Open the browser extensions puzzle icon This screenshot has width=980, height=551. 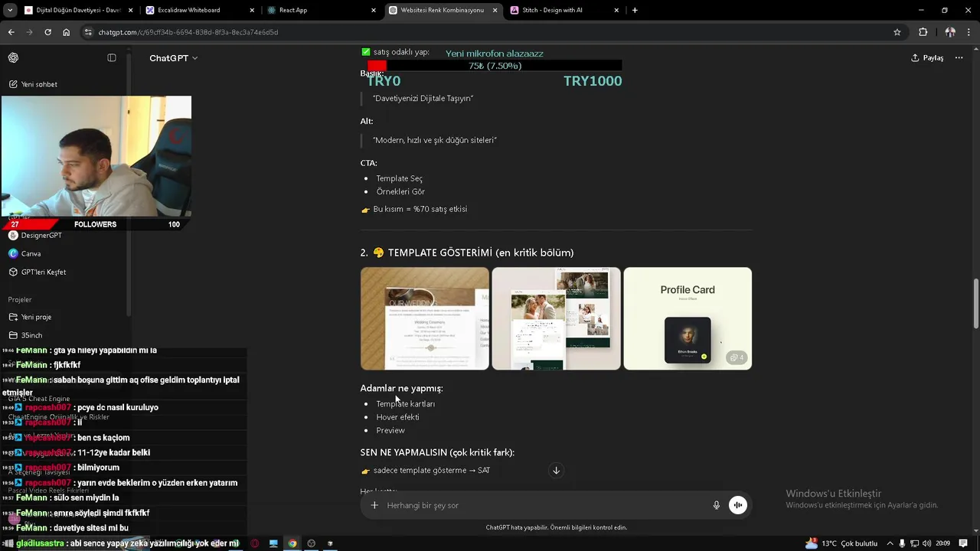pos(923,32)
